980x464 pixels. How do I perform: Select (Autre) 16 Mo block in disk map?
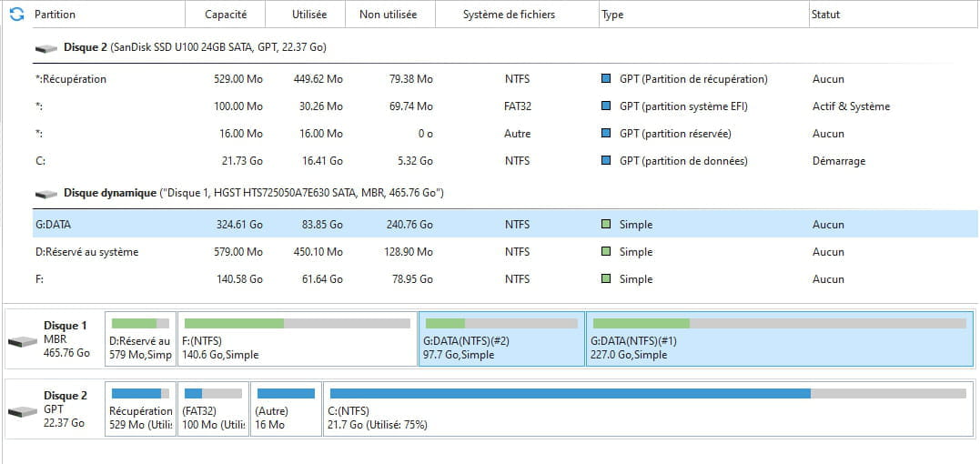tap(287, 409)
